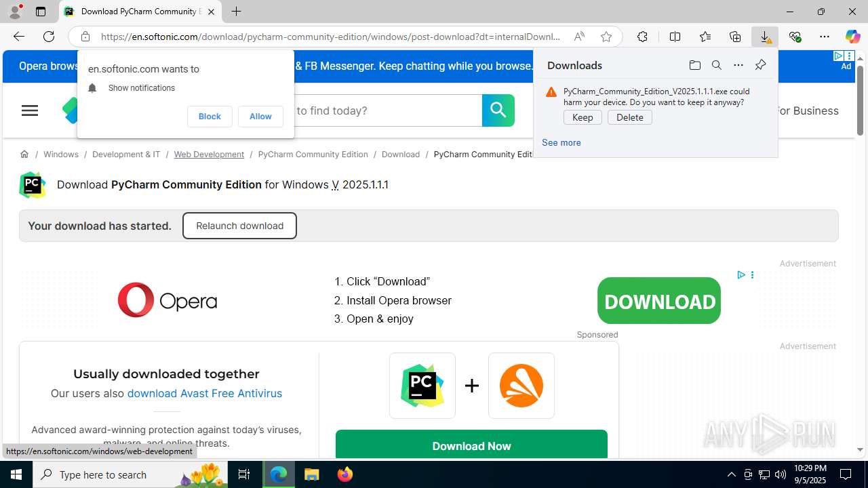Click See more in Downloads panel
This screenshot has width=868, height=488.
coord(561,142)
